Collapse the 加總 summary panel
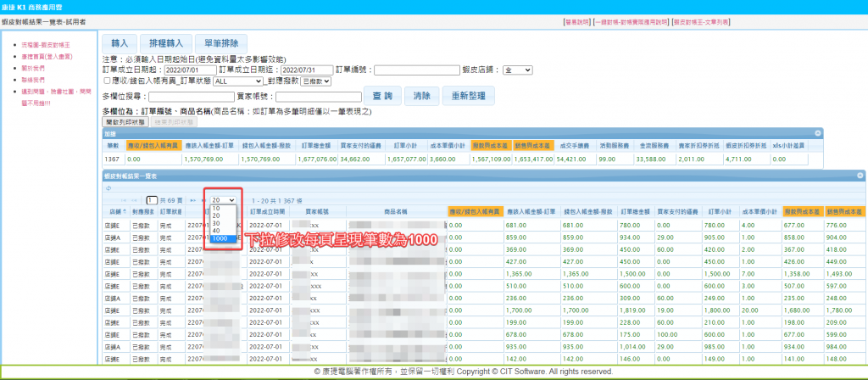Image resolution: width=868 pixels, height=380 pixels. (818, 133)
